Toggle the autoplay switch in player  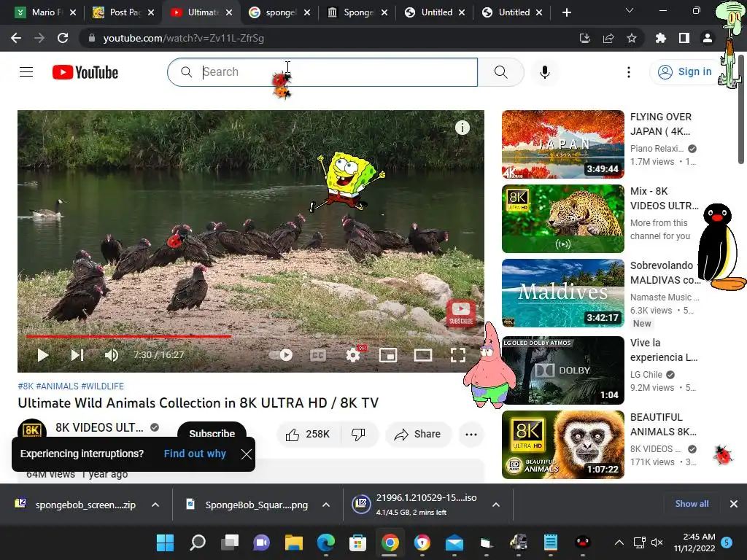pos(281,355)
